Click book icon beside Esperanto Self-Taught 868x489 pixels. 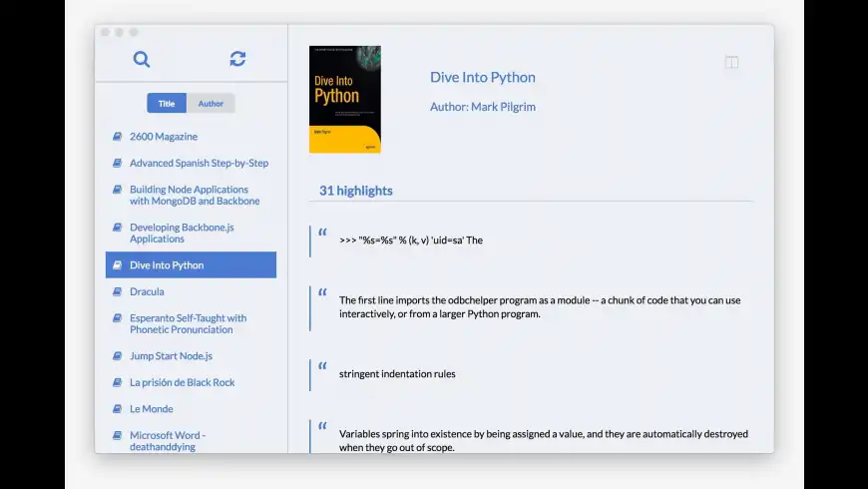coord(117,318)
